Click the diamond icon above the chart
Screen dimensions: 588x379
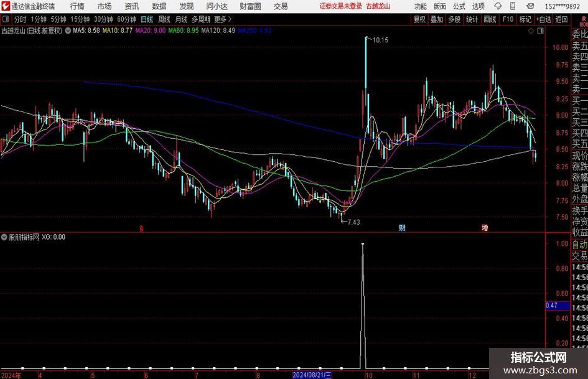click(x=531, y=31)
